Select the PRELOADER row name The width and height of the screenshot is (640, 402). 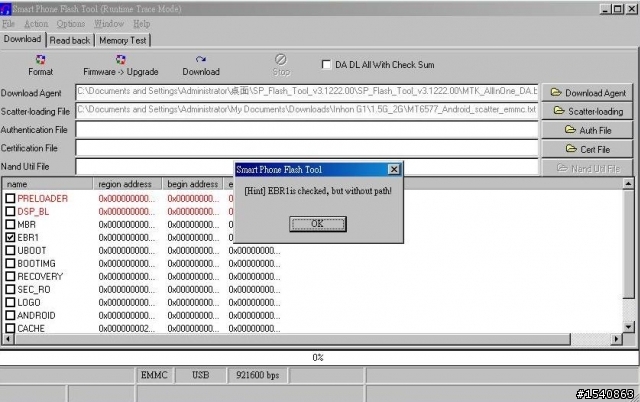coord(42,198)
